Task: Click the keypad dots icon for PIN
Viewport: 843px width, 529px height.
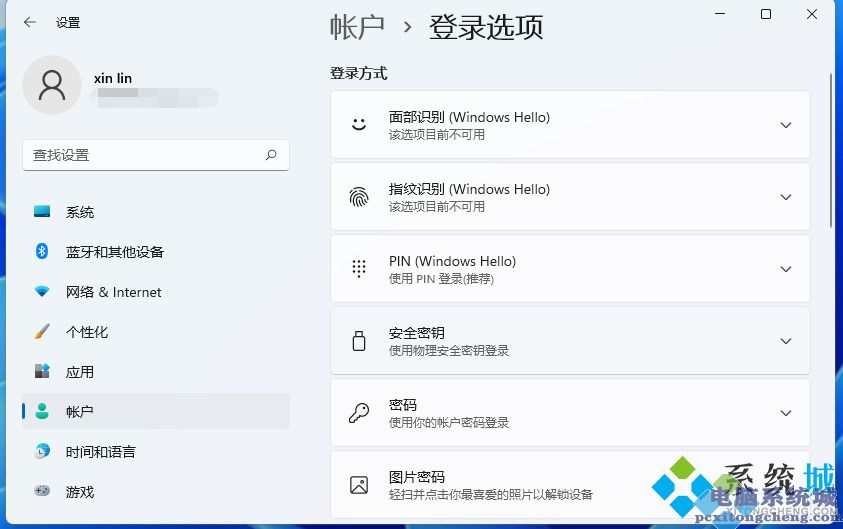Action: [359, 268]
